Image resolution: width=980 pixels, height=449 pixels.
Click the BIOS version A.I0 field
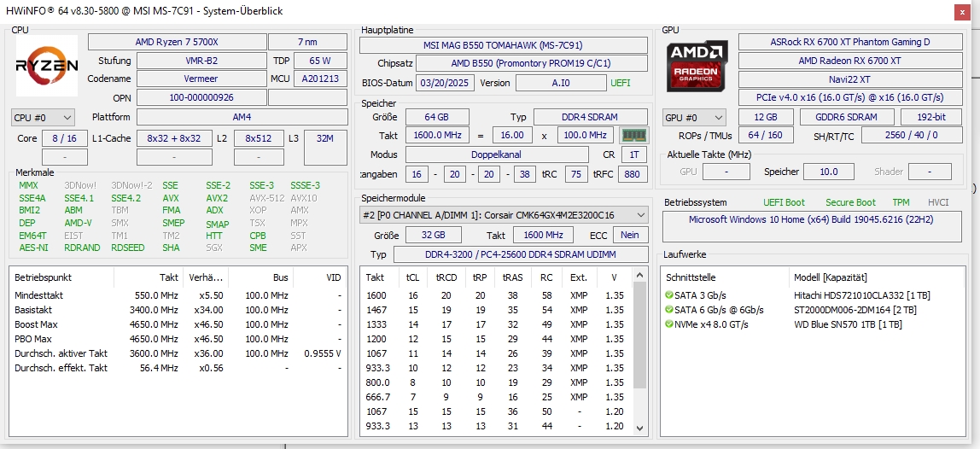tap(561, 83)
